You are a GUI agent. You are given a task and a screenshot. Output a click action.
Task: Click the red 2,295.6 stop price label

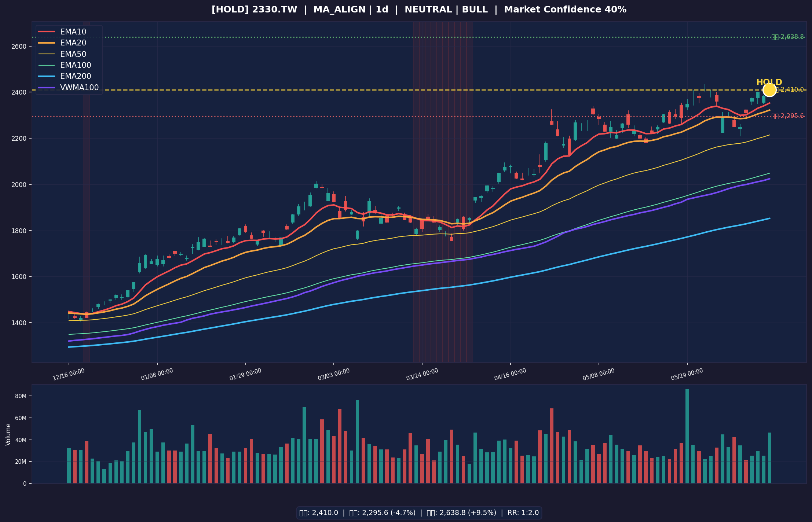787,116
